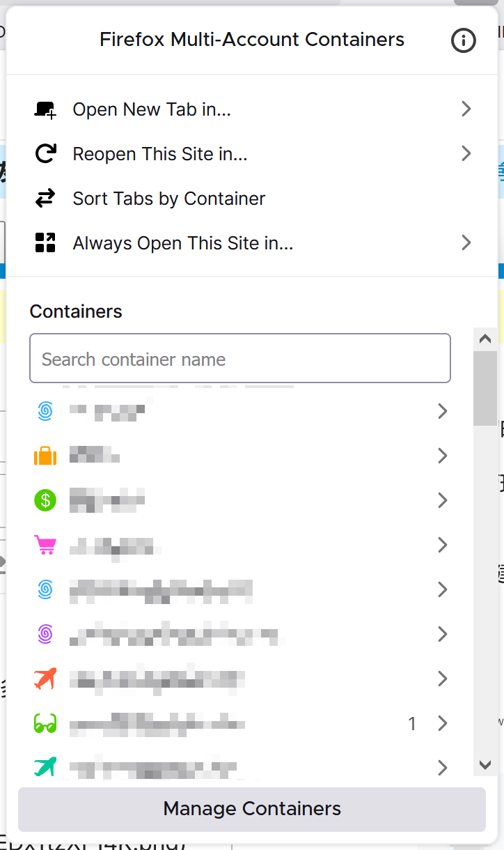Viewport: 504px width, 850px height.
Task: Expand chevron of the glasses container row
Action: pyautogui.click(x=442, y=724)
